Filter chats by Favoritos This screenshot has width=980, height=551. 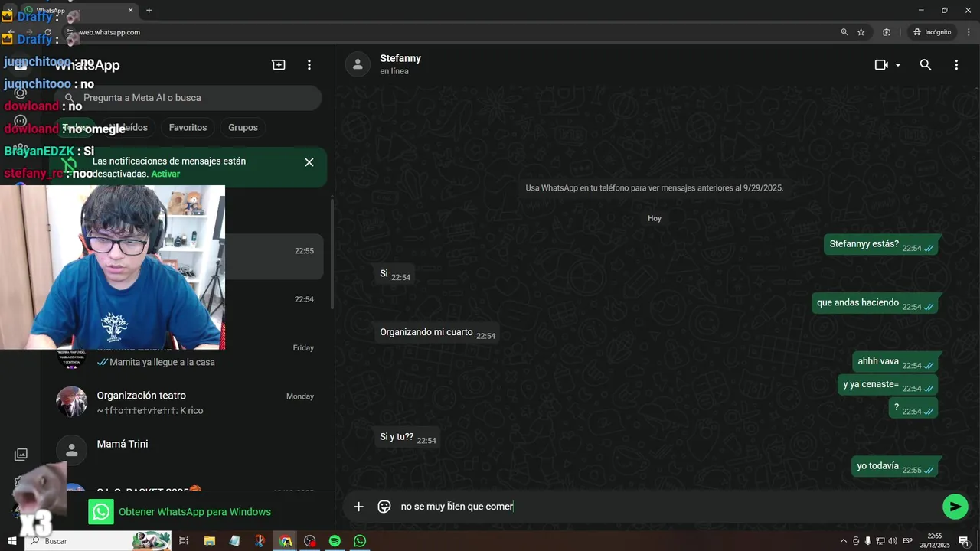click(x=188, y=127)
